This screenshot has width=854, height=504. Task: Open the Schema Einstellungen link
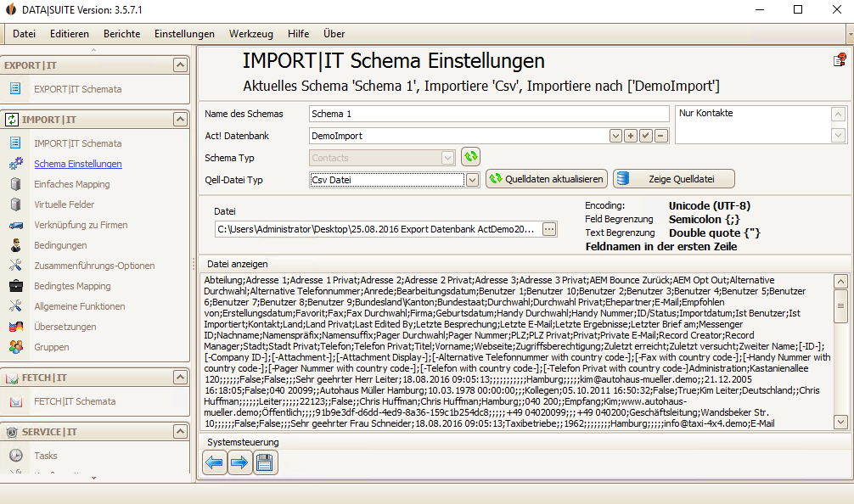pyautogui.click(x=78, y=164)
